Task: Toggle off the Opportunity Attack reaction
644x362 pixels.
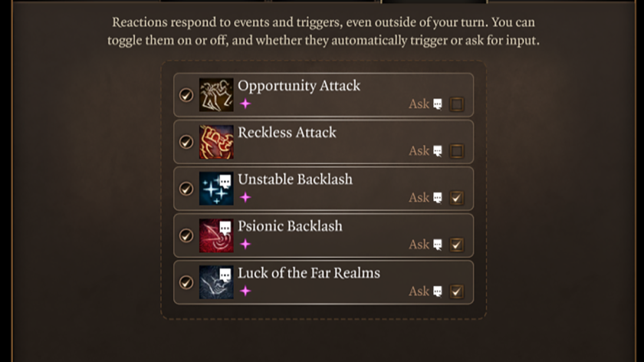Action: 186,95
